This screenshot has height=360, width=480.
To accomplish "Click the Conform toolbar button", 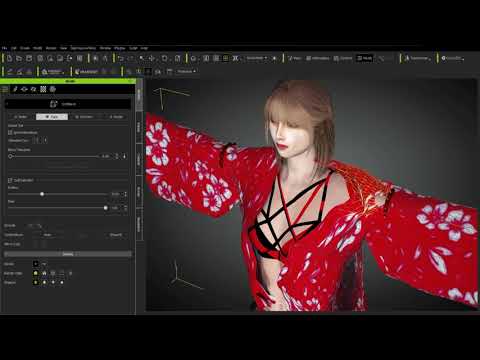I will (343, 58).
